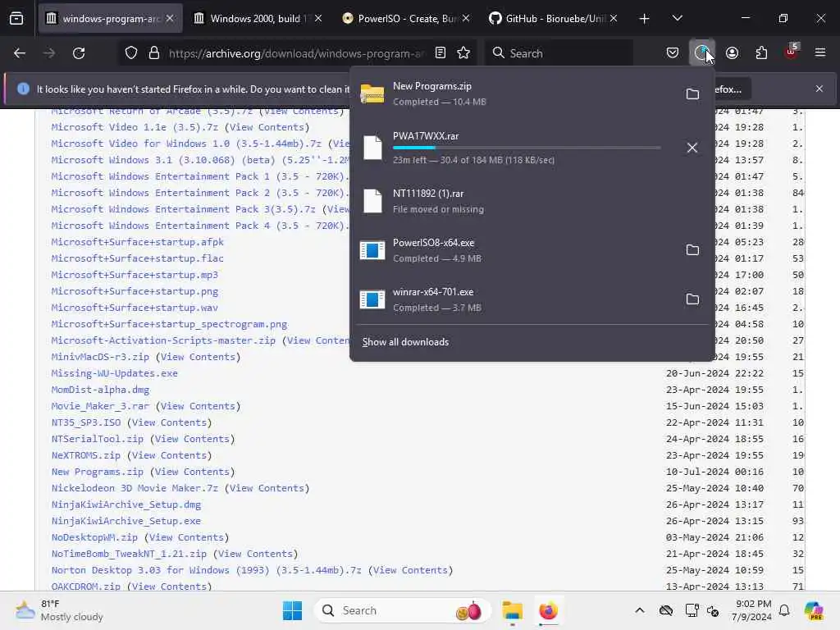Open the Save to Pocket icon
The image size is (840, 630).
pos(673,53)
